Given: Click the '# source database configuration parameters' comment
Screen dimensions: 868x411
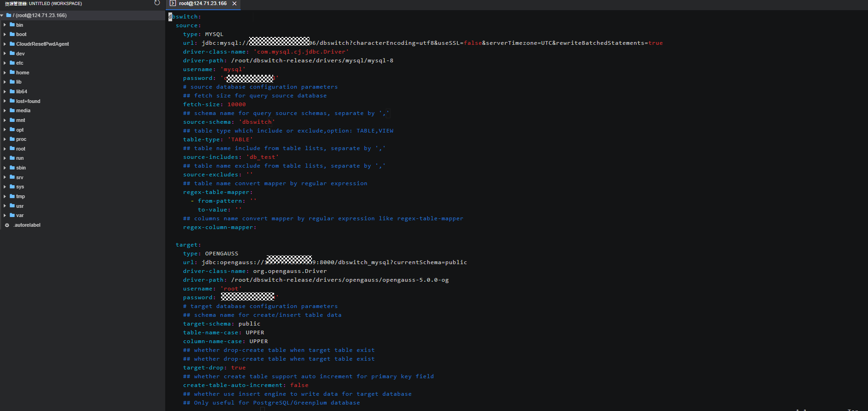Looking at the screenshot, I should (x=260, y=87).
